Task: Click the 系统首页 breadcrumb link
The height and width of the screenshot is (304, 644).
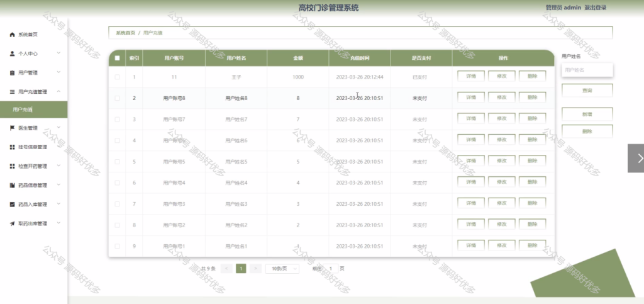Action: click(125, 33)
